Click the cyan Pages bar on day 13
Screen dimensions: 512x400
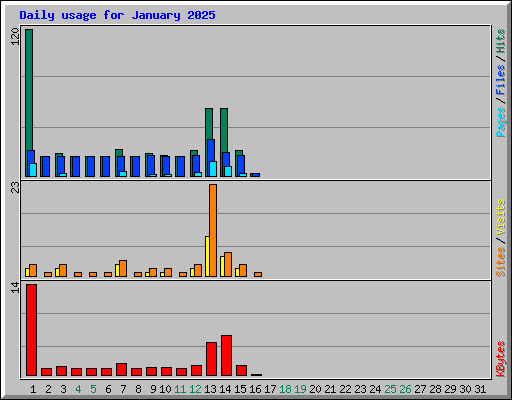coord(213,169)
